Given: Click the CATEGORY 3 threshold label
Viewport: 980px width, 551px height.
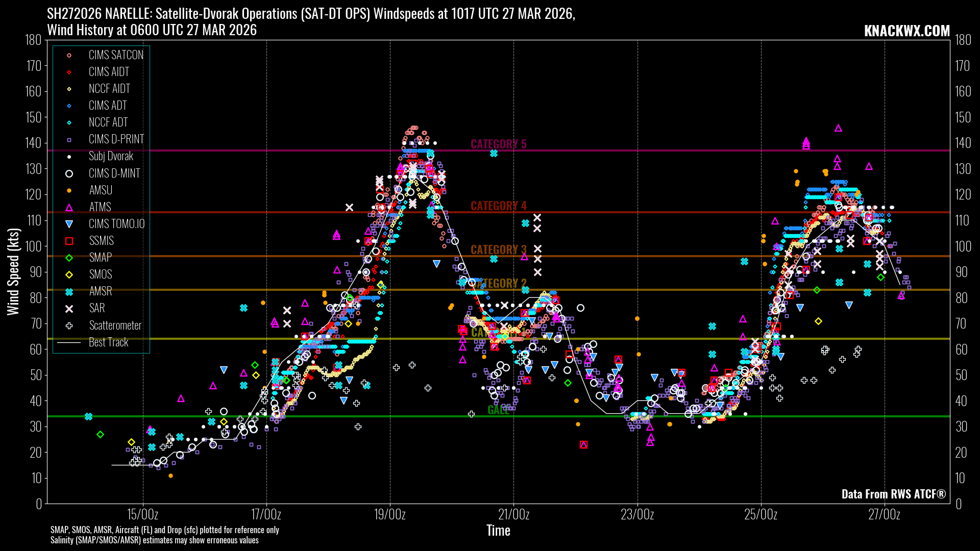Looking at the screenshot, I should pyautogui.click(x=498, y=250).
